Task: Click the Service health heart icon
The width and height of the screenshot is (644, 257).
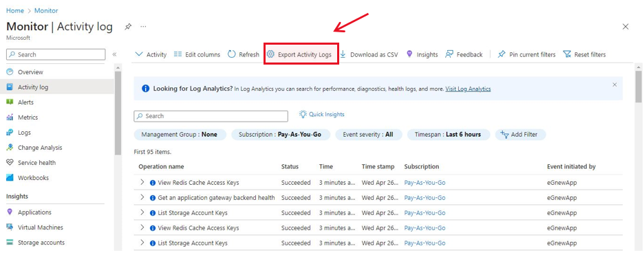Action: pyautogui.click(x=10, y=163)
